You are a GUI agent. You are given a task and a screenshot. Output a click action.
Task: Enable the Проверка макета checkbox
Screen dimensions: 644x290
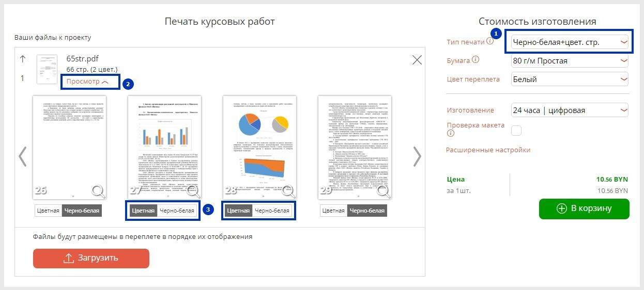[x=516, y=130]
